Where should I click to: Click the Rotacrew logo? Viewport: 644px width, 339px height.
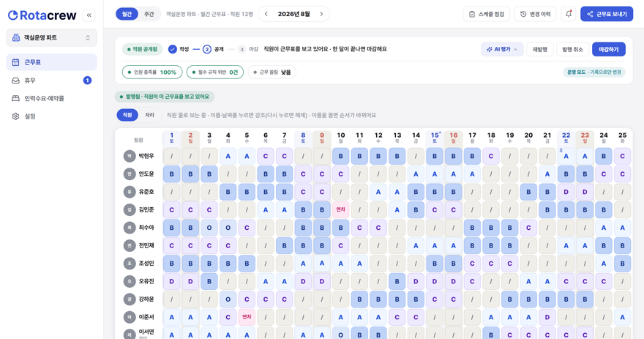(x=42, y=15)
